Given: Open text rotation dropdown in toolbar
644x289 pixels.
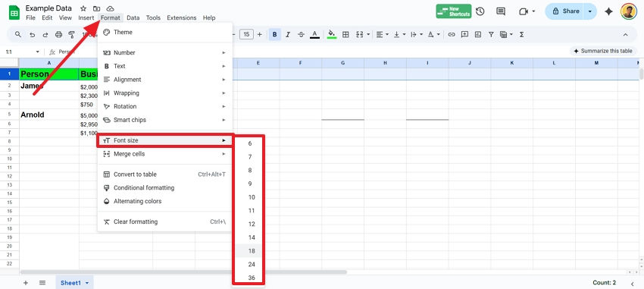Looking at the screenshot, I should point(433,35).
